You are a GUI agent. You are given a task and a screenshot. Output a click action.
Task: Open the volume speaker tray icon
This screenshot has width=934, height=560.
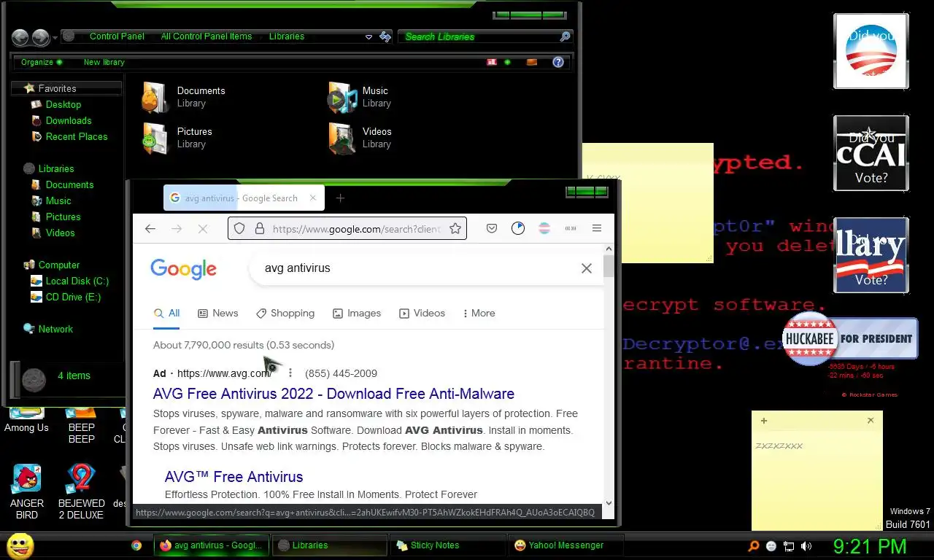click(806, 545)
